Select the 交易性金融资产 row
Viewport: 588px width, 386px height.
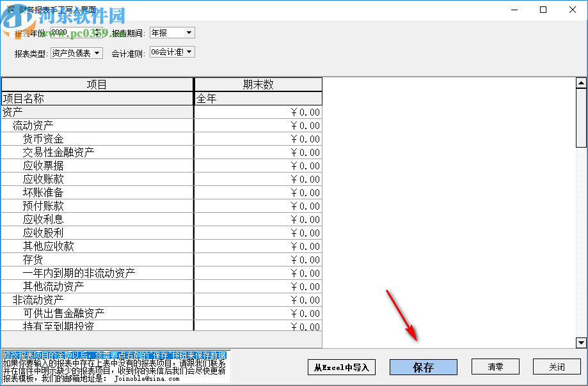pyautogui.click(x=96, y=152)
